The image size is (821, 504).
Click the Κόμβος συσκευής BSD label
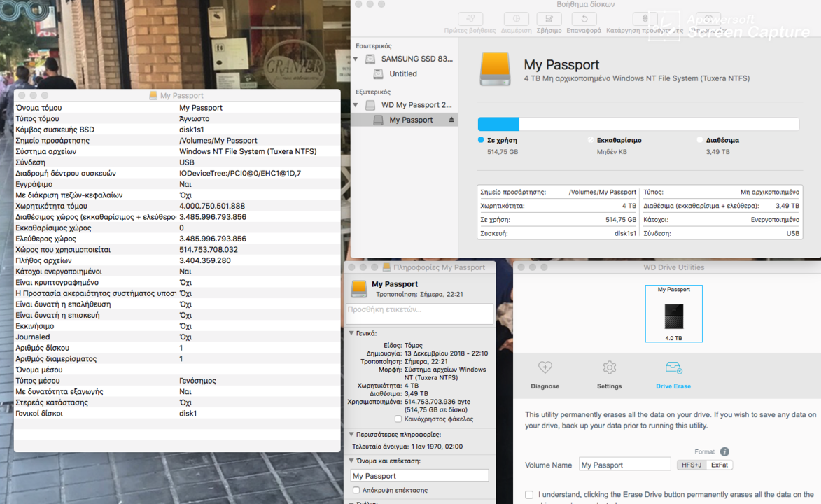coord(55,129)
